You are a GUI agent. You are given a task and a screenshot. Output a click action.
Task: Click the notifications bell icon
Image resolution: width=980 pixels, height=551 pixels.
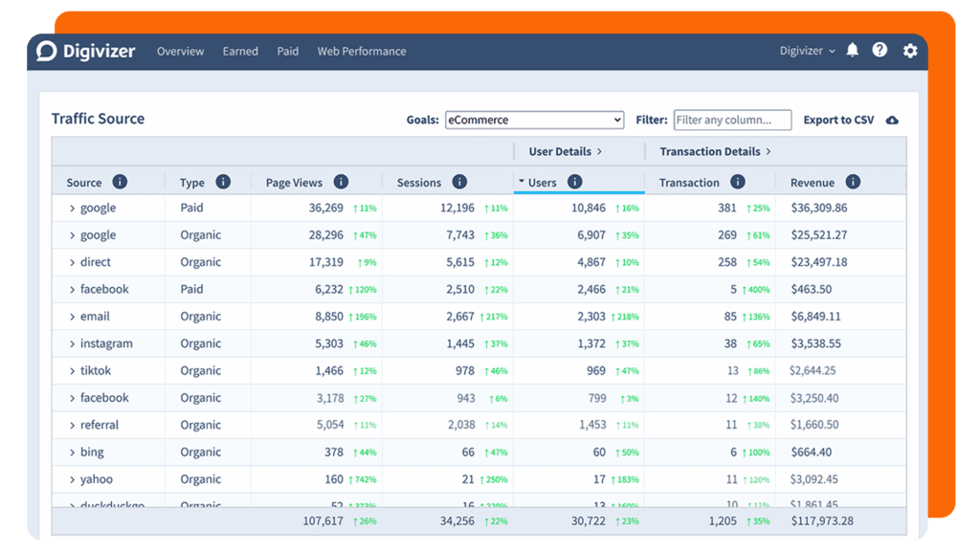[x=853, y=51]
